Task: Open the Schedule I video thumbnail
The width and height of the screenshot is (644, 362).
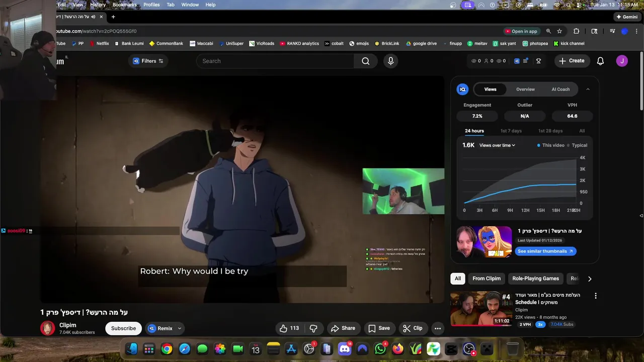Action: tap(481, 309)
